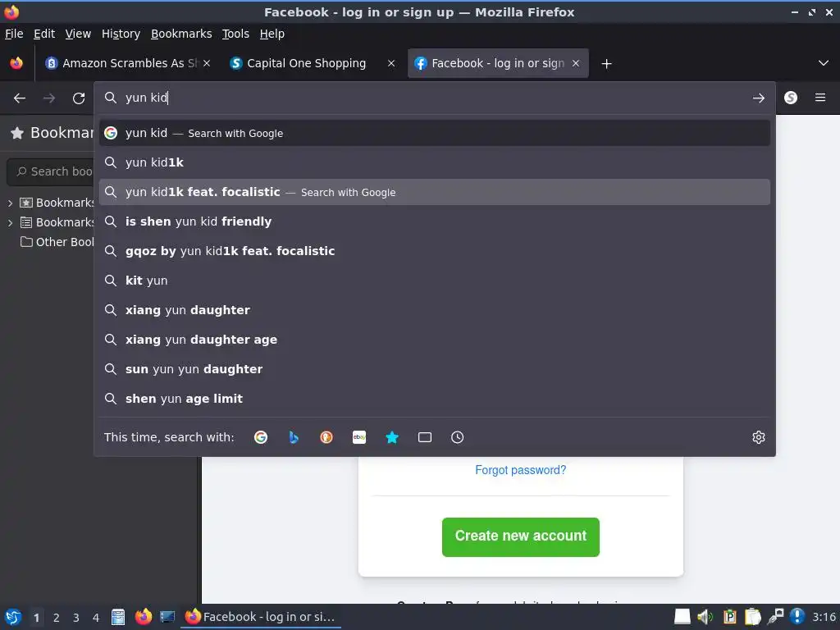Choose the 'yun kid1k' suggestion
840x630 pixels.
pos(435,162)
